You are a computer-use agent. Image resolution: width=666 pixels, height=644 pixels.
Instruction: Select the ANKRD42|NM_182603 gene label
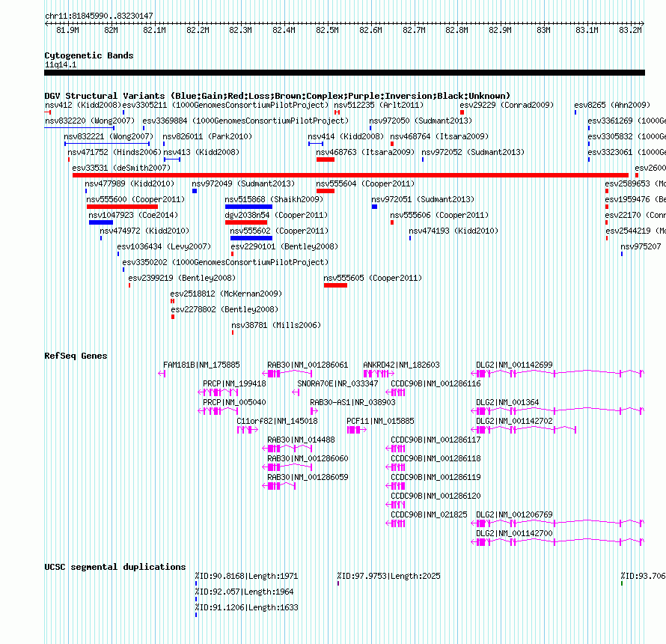(x=401, y=365)
